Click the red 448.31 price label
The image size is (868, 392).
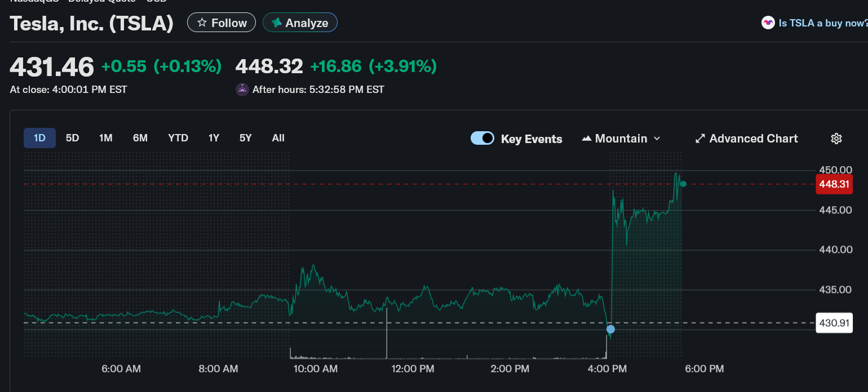click(x=834, y=184)
